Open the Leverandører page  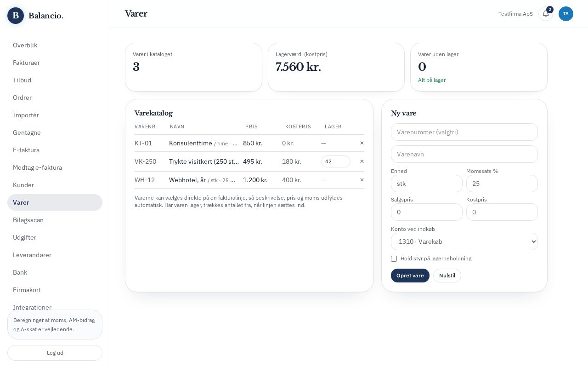pos(55,255)
